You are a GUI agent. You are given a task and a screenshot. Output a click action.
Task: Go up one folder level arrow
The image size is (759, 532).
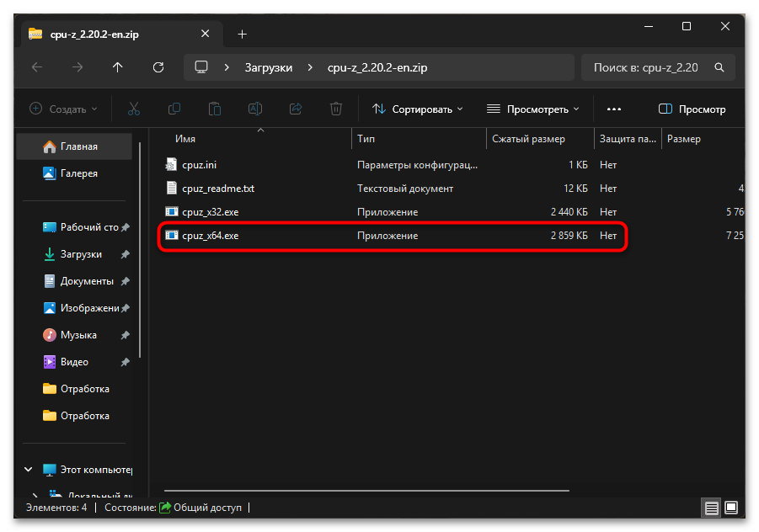118,67
